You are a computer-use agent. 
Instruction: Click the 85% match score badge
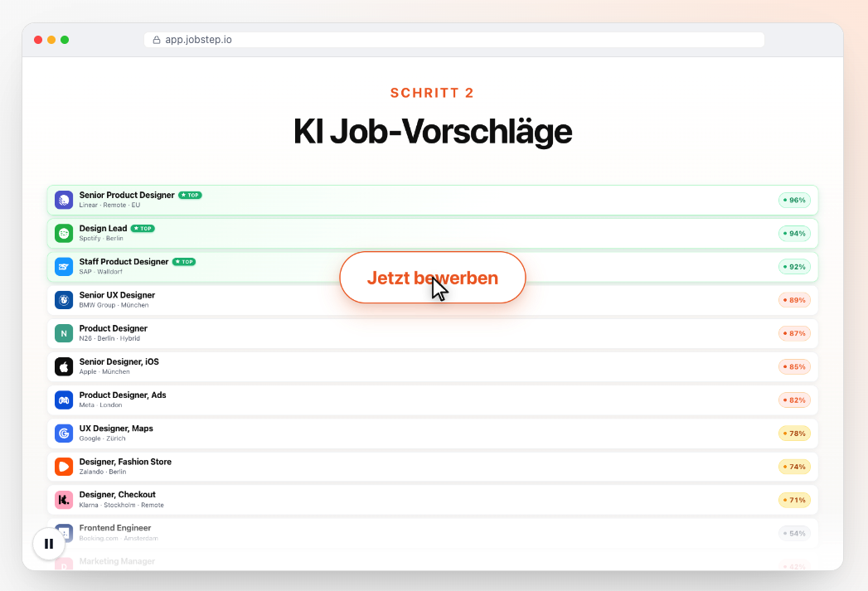tap(794, 366)
